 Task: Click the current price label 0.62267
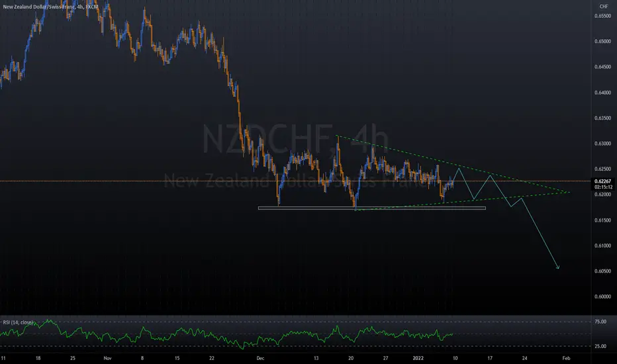pos(603,181)
